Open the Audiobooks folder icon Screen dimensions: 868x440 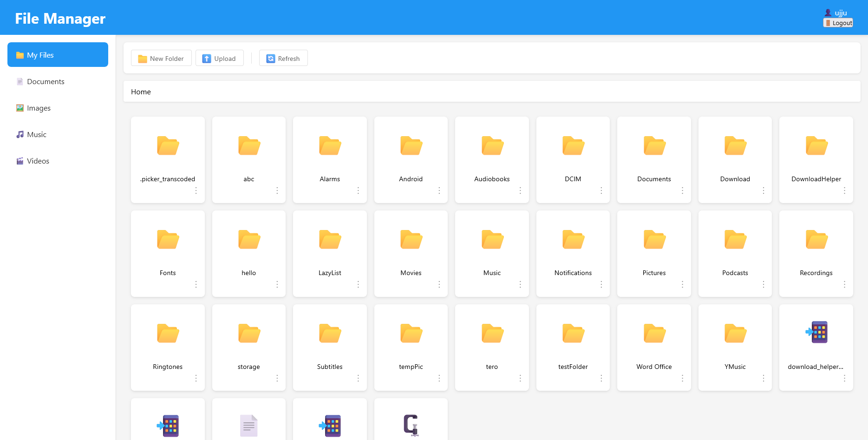(492, 146)
